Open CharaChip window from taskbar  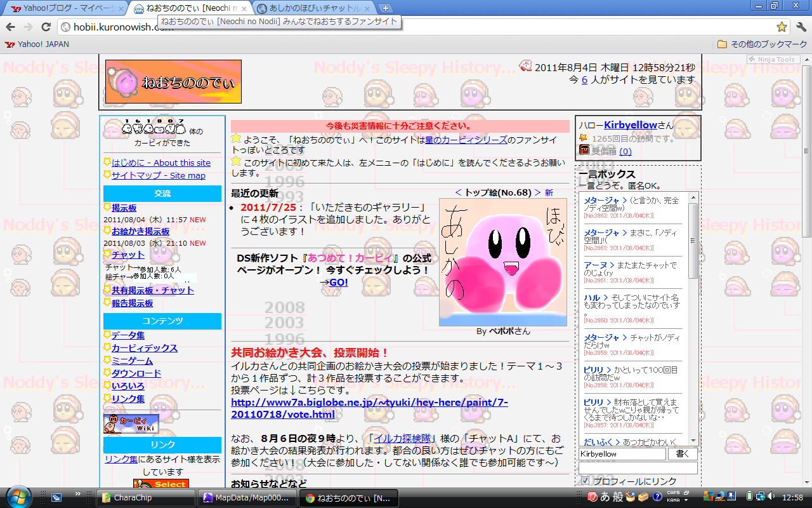(146, 498)
